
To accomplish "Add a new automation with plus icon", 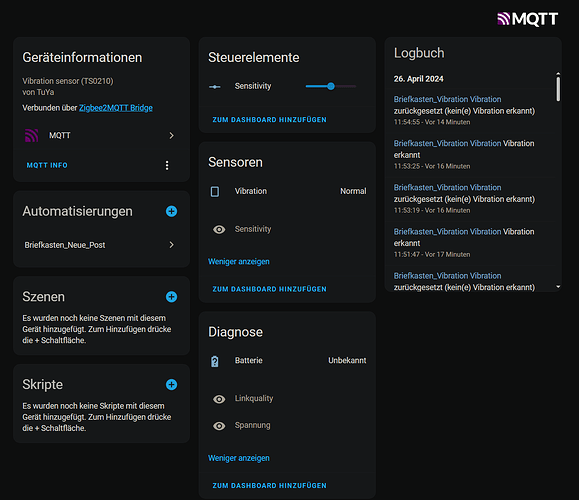I will coord(171,211).
